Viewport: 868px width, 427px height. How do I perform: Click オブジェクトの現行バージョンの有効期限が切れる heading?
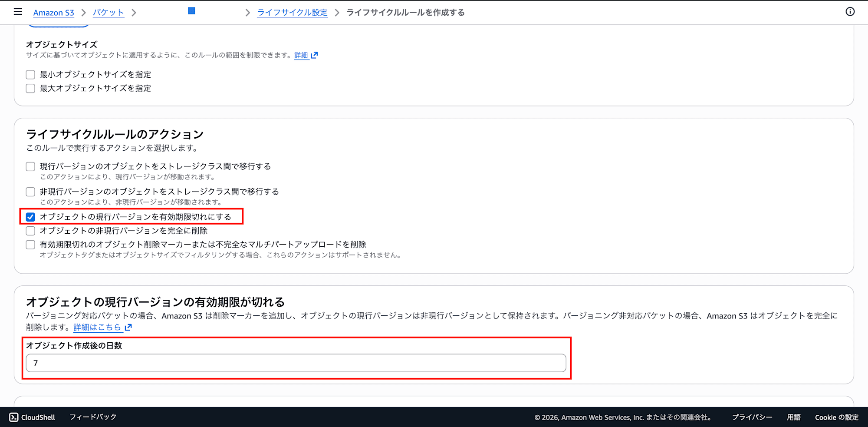tap(155, 302)
